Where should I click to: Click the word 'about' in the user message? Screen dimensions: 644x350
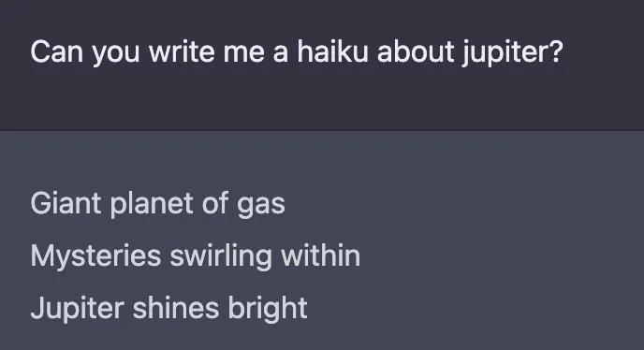pos(416,51)
